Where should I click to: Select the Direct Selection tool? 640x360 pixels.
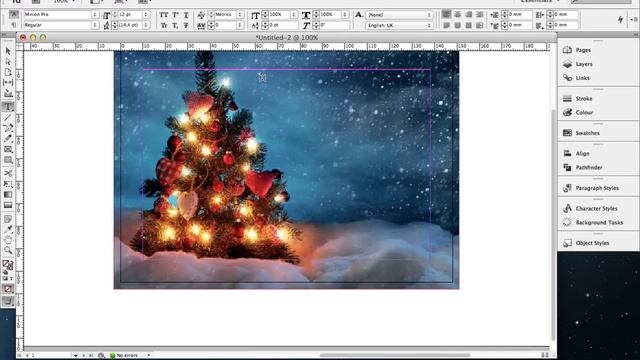pyautogui.click(x=8, y=62)
